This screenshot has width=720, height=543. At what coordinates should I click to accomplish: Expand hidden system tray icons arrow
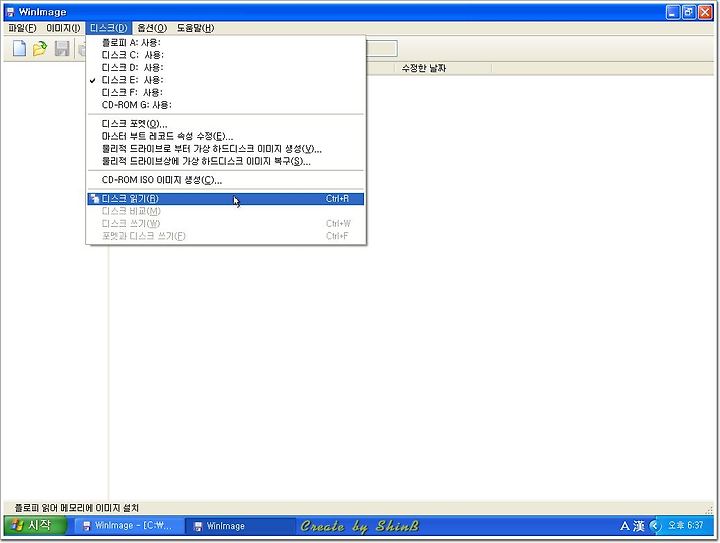coord(655,526)
